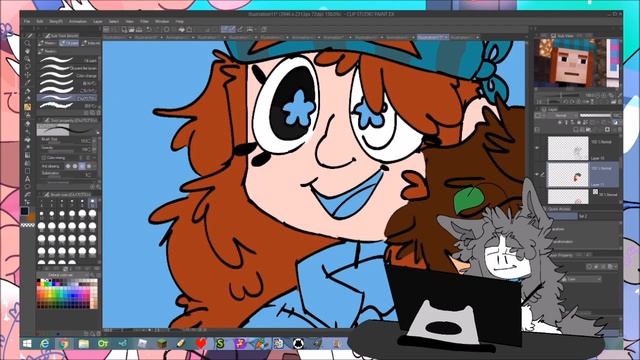This screenshot has height=360, width=640.
Task: Open Google Chrome from the taskbar
Action: point(64,344)
